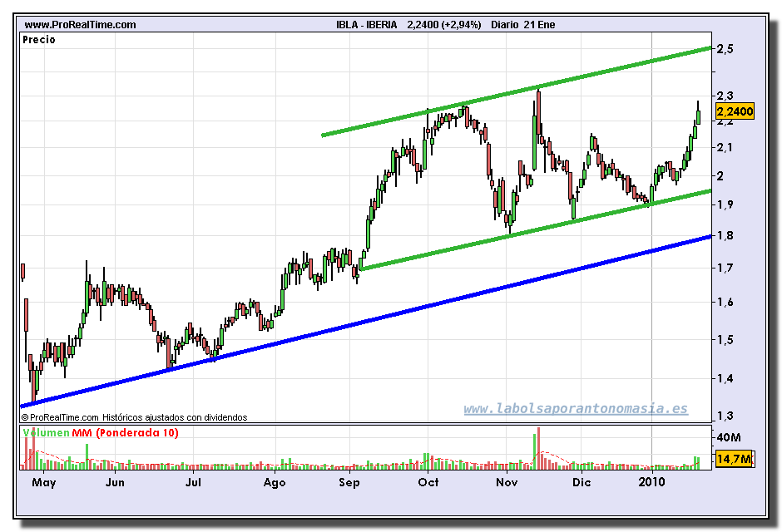Click the blue long-term support trendline
Viewport: 782px width, 532px height.
click(365, 322)
